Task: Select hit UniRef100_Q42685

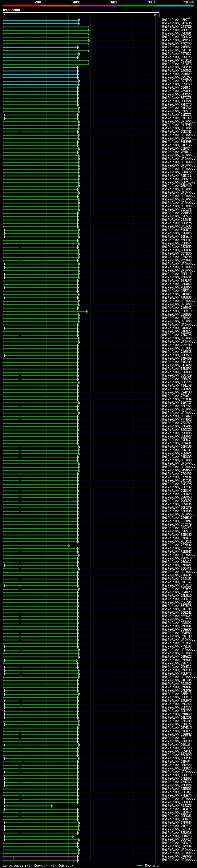Action: [x=177, y=23]
